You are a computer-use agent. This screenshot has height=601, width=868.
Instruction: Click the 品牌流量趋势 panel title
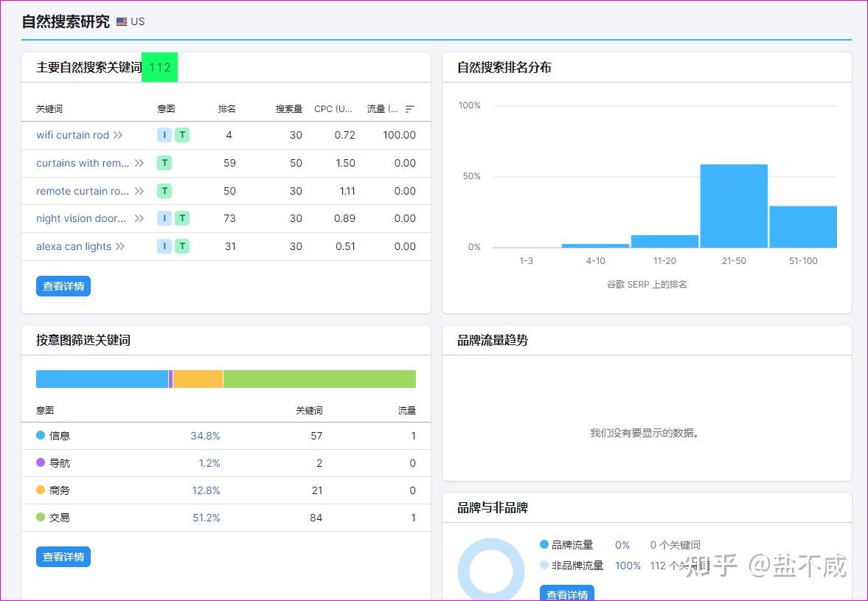pyautogui.click(x=493, y=341)
